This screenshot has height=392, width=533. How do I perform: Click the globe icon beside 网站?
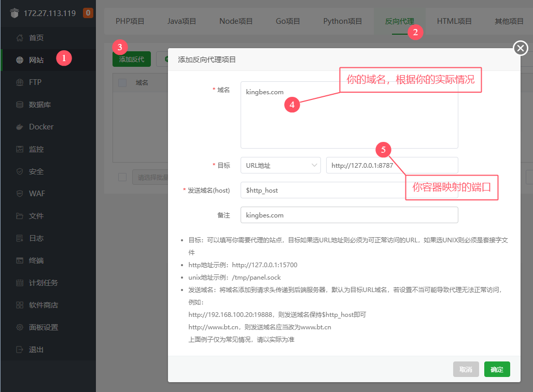coord(20,60)
